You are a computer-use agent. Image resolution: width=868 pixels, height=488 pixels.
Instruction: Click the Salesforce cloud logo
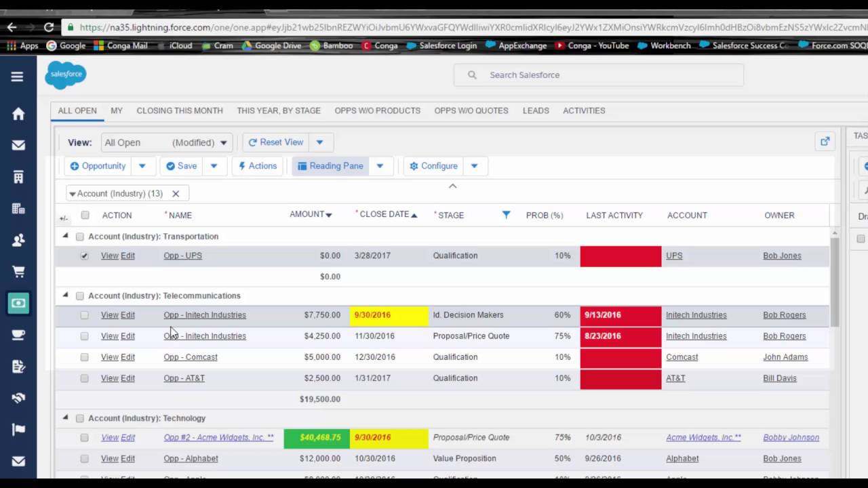(x=66, y=75)
